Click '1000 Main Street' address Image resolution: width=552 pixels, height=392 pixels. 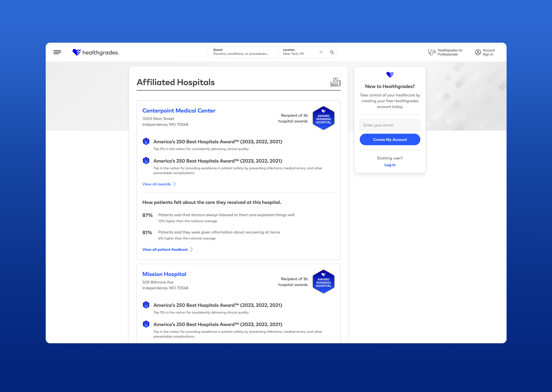158,118
